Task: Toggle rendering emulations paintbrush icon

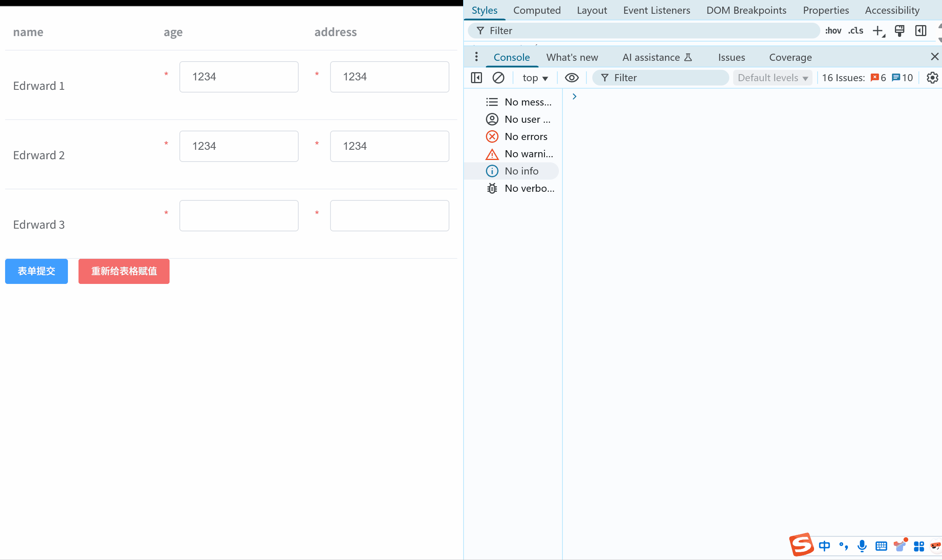Action: click(x=899, y=31)
